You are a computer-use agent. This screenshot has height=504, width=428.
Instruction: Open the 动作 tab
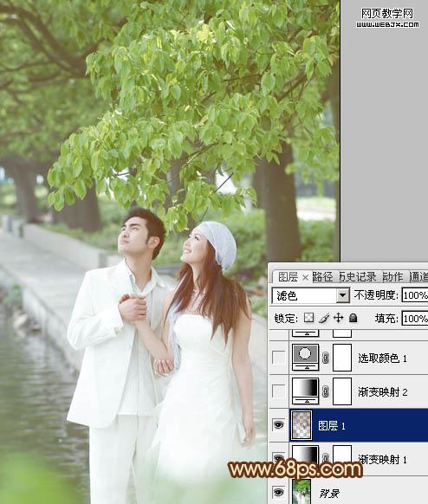(x=392, y=276)
